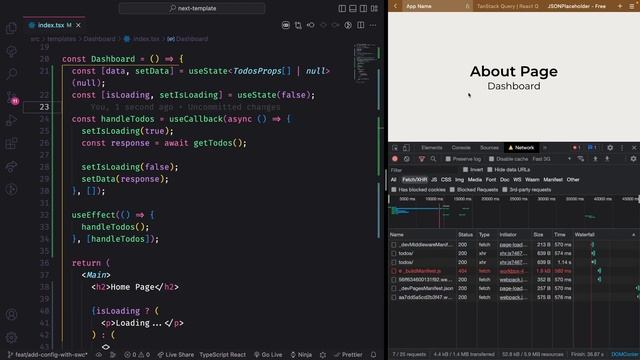Screen dimensions: 640x360
Task: Open the Customize Layout icon
Action: (x=374, y=8)
